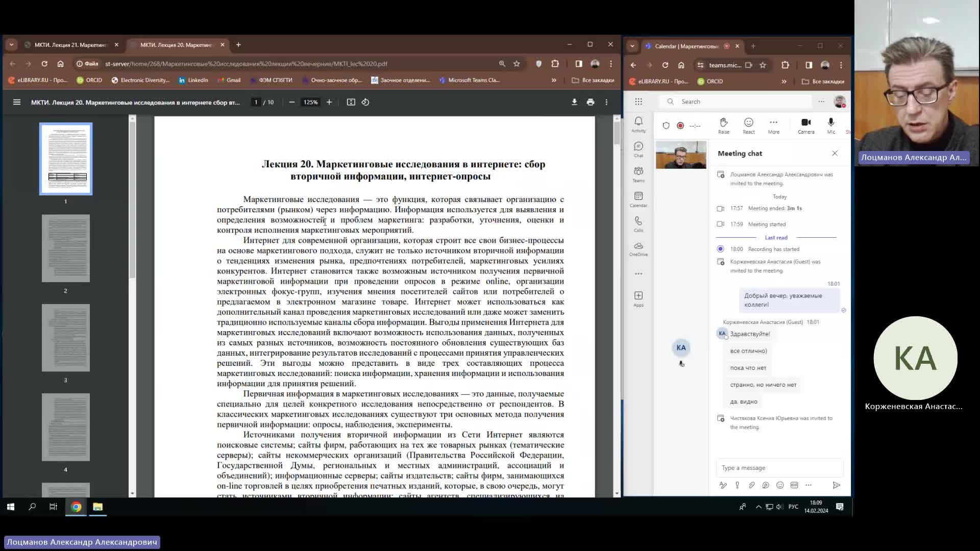Insert GIF in chat message
980x551 pixels.
[794, 485]
